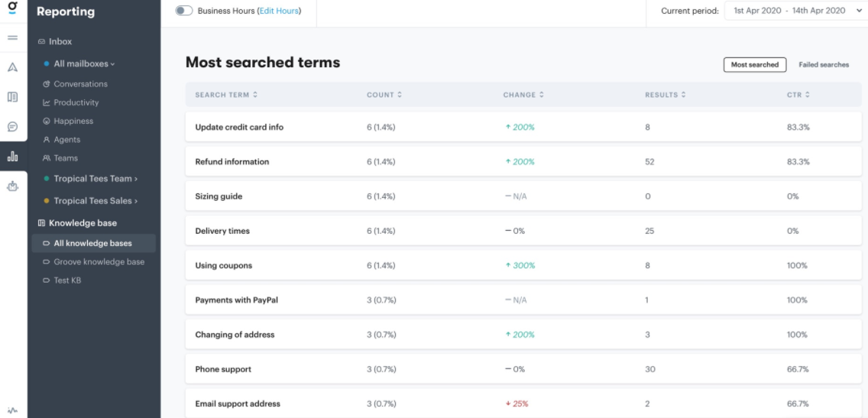Open the Update credit card info row
The width and height of the screenshot is (868, 418).
tap(239, 128)
